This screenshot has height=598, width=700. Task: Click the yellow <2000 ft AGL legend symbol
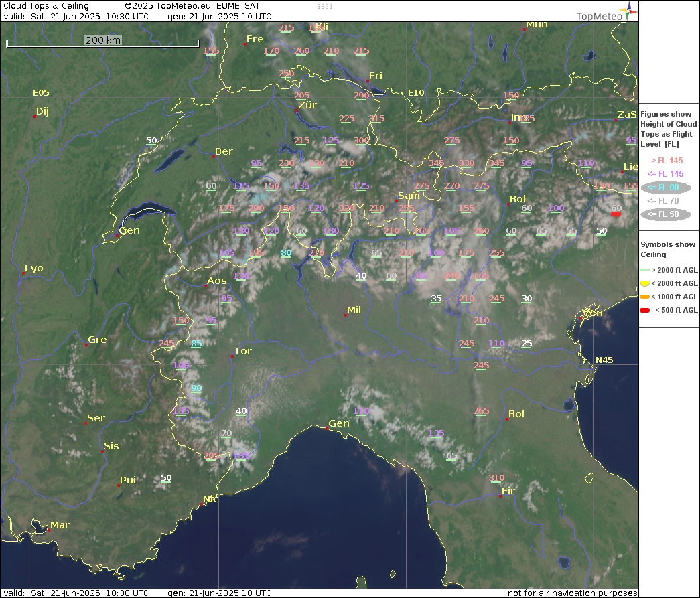[x=644, y=283]
